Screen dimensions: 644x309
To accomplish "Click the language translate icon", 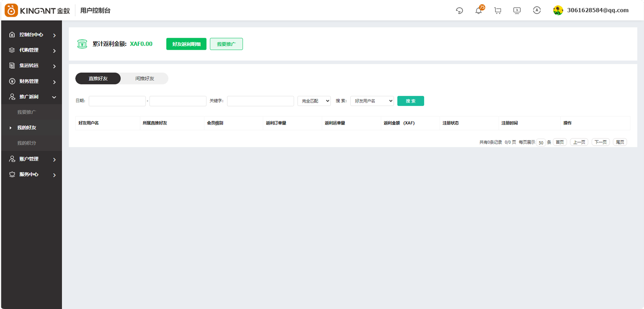I will 537,10.
